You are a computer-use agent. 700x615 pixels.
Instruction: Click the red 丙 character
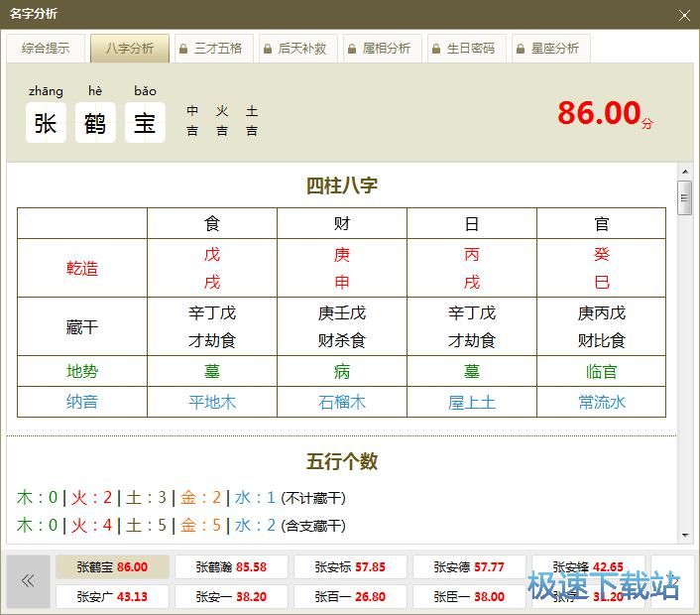point(472,254)
